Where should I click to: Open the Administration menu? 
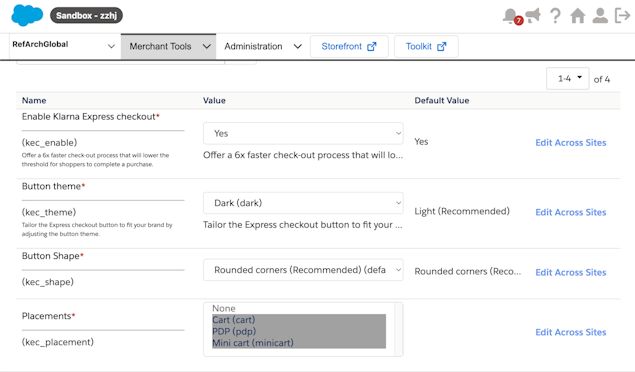[x=263, y=46]
